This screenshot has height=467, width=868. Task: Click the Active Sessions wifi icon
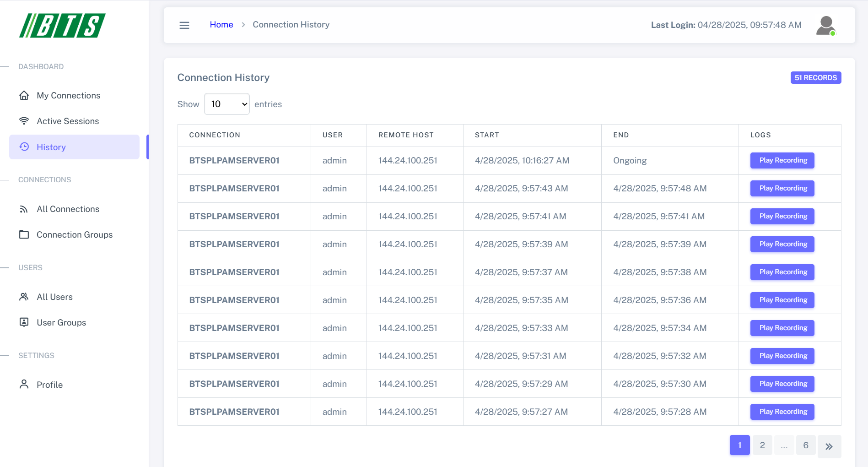coord(24,121)
